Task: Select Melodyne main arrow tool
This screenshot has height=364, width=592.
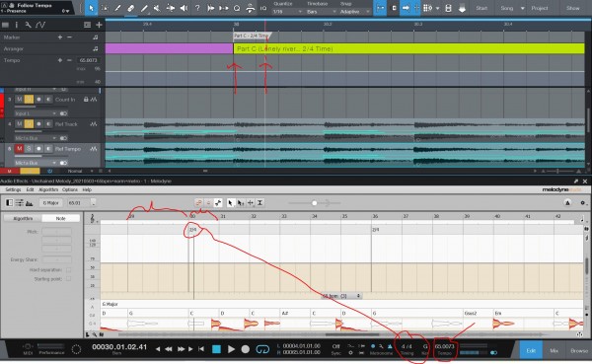Action: tap(231, 203)
